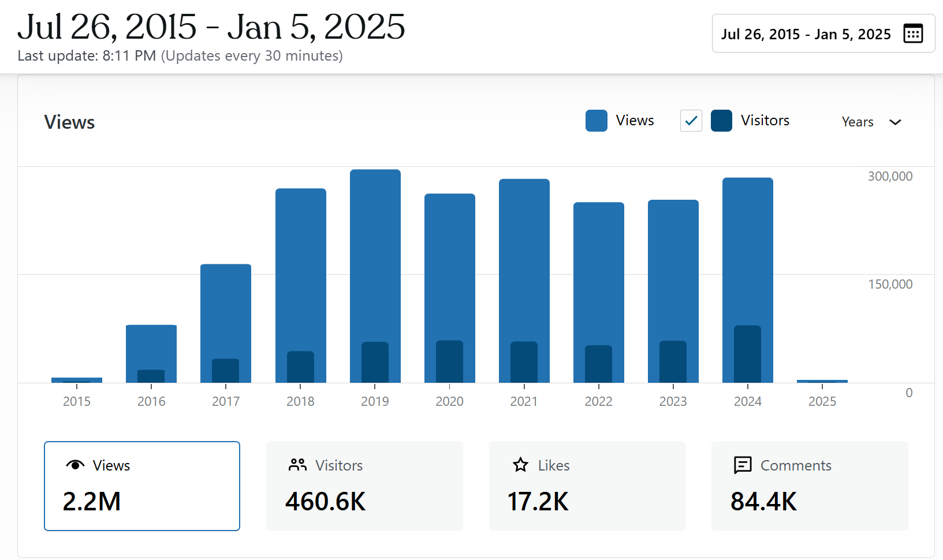Click the Visitors legend label
The height and width of the screenshot is (560, 943).
pos(765,121)
